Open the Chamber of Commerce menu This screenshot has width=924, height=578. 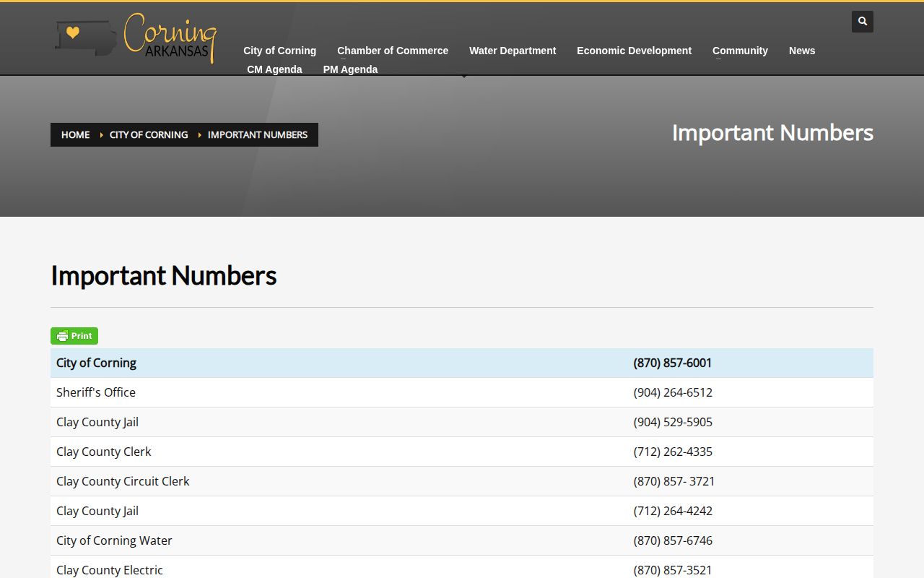393,51
